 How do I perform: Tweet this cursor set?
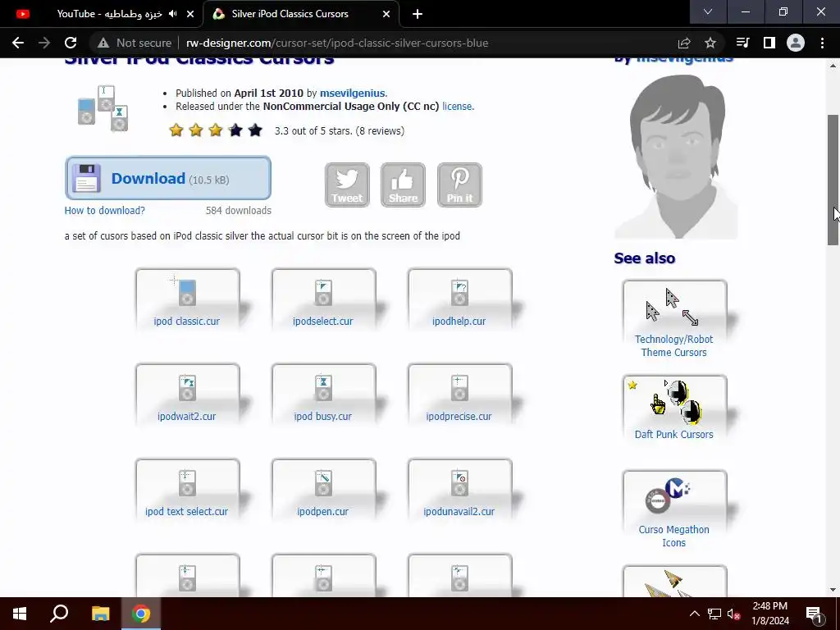[x=347, y=185]
